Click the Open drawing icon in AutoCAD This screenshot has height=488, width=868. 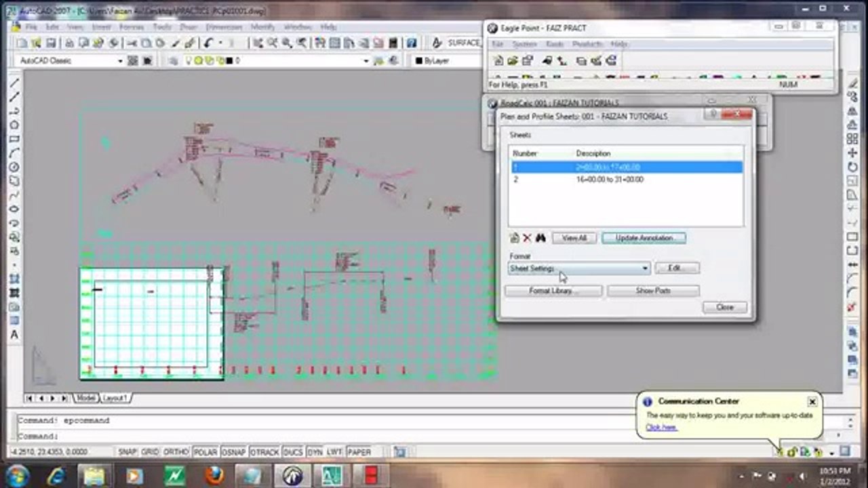(36, 43)
